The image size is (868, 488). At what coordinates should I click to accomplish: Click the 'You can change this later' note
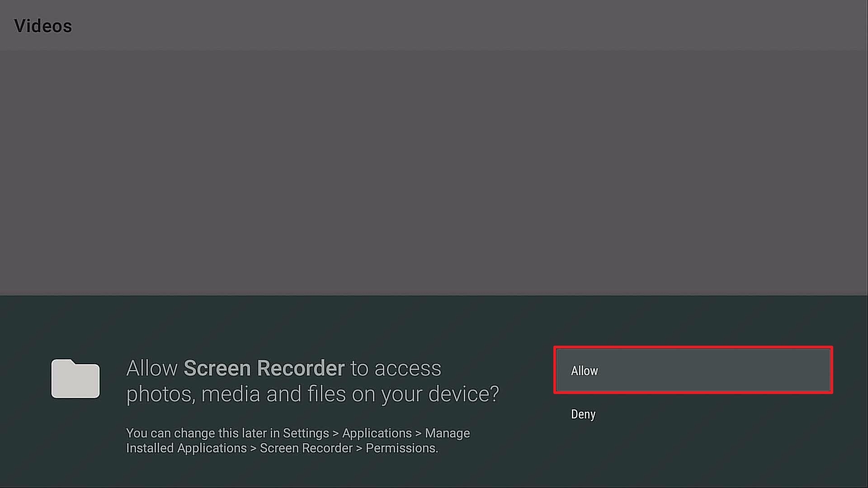tap(298, 441)
